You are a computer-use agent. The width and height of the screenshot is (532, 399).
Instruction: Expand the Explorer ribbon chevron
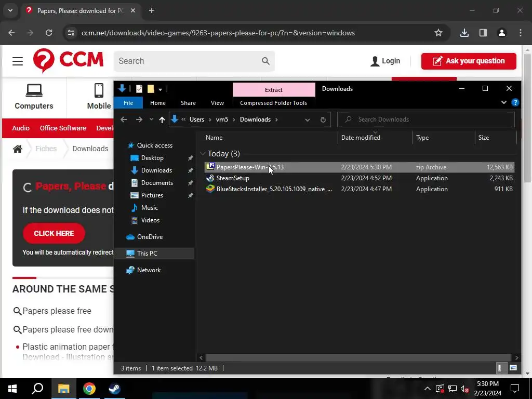(504, 102)
